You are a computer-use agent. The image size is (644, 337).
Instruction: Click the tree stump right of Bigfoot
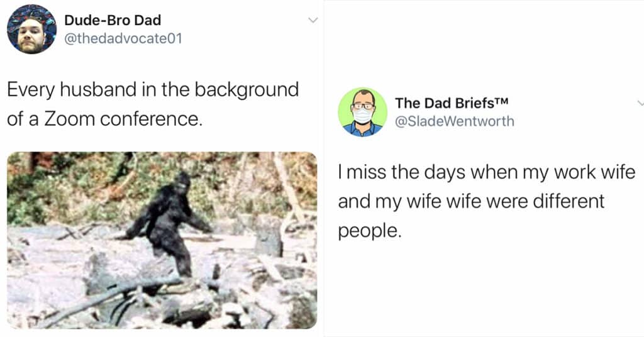coord(269,236)
